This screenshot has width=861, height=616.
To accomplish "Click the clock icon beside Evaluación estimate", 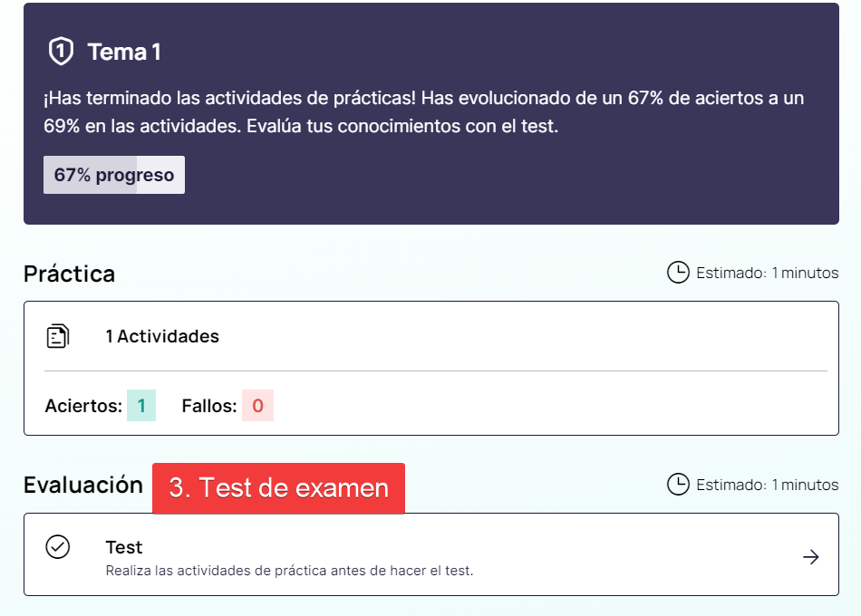I will coord(677,485).
